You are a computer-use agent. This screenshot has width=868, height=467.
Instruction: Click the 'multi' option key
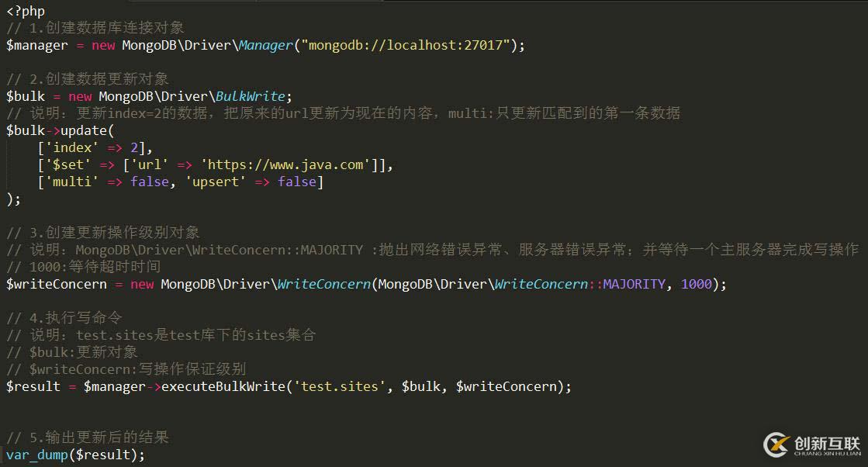coord(72,182)
